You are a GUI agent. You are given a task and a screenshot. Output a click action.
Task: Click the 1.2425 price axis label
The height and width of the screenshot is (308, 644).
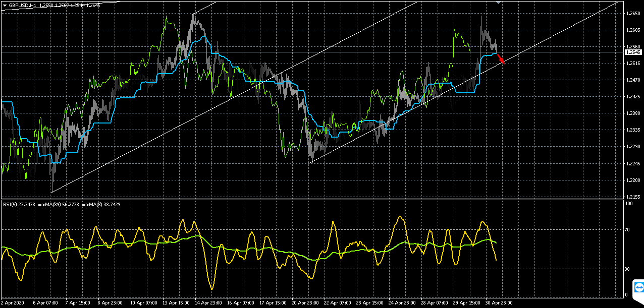(633, 97)
